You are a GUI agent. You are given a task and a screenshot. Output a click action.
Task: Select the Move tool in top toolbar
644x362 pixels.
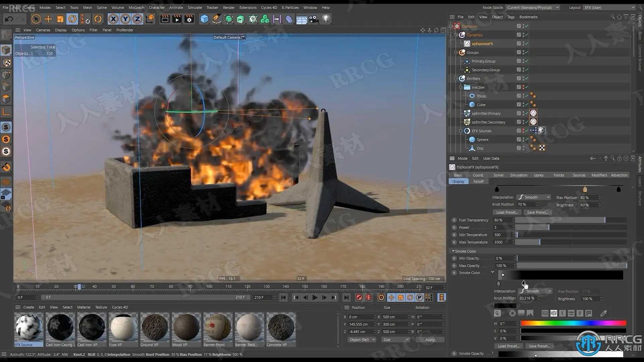pyautogui.click(x=48, y=19)
